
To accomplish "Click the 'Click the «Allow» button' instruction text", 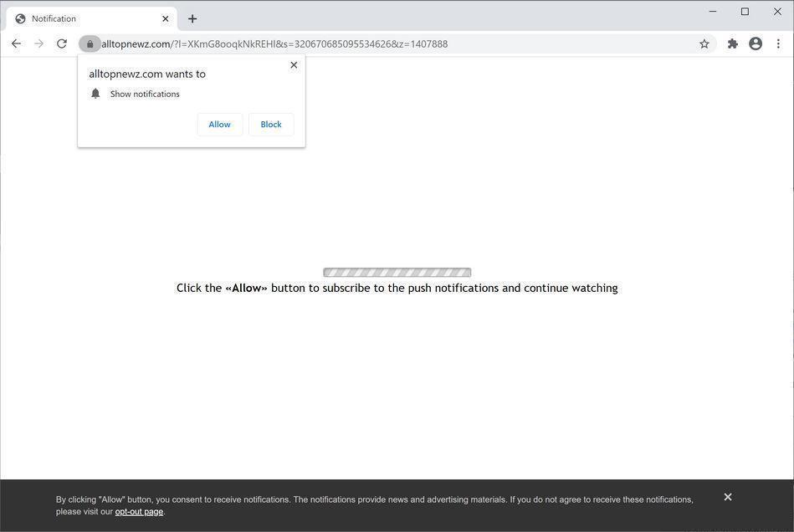I will pos(397,288).
